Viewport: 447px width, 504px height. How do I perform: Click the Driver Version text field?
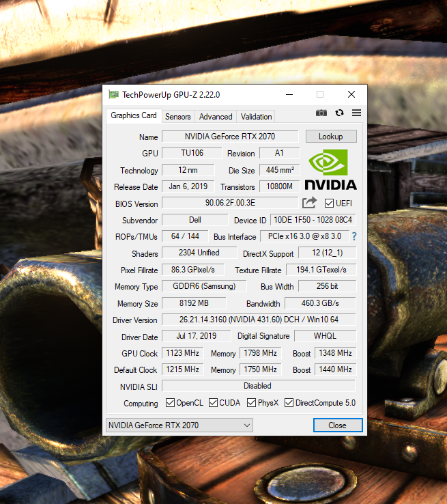tap(259, 320)
